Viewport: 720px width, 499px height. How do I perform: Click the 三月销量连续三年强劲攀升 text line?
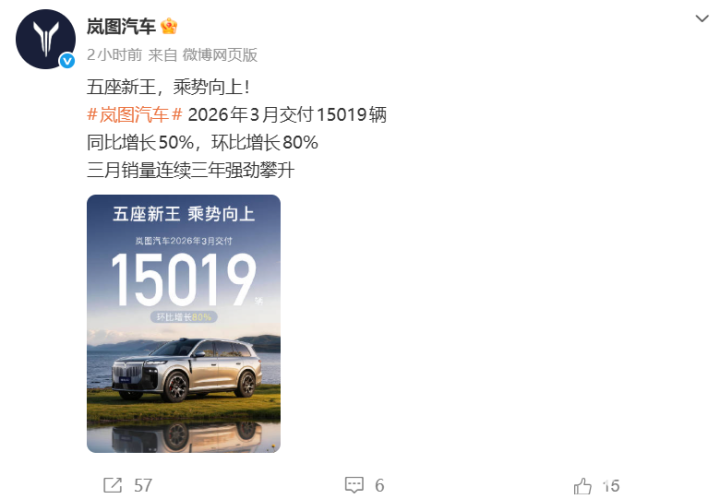pyautogui.click(x=191, y=170)
